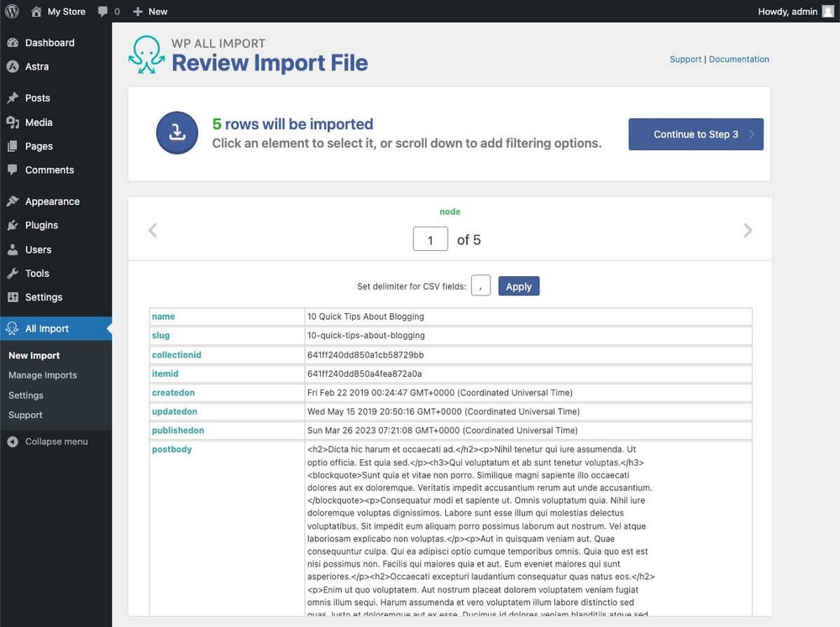Select the updatedon field label
This screenshot has height=627, width=840.
coord(175,411)
